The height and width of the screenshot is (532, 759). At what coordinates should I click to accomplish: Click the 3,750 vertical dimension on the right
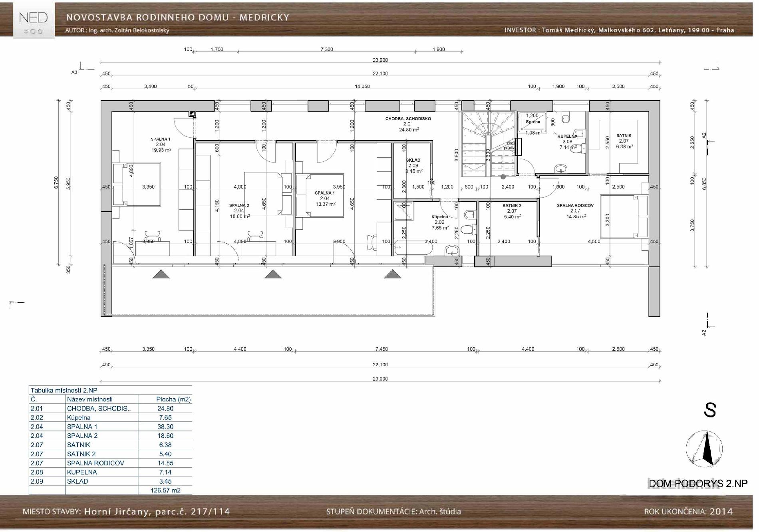coord(693,225)
